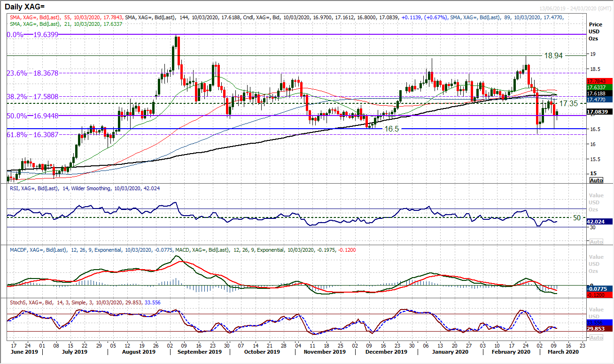Select the 38.2% 17.5808 Fibonacci label
This screenshot has width=614, height=364.
[x=31, y=97]
